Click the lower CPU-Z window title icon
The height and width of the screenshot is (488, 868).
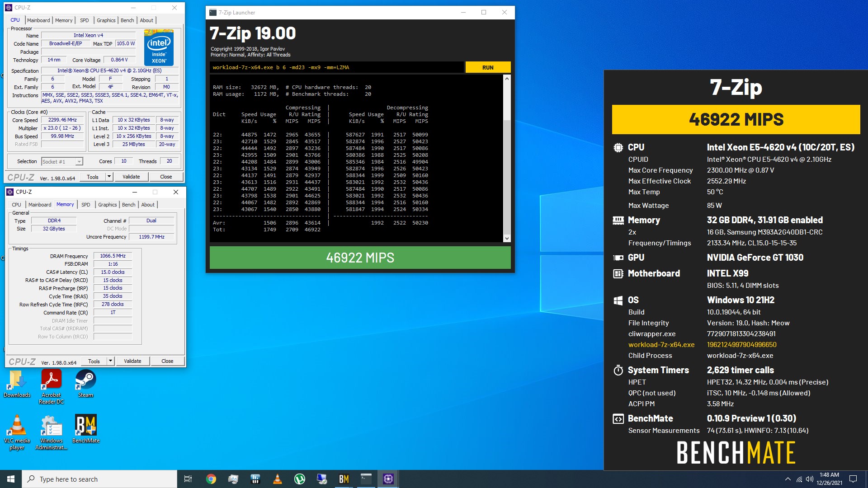pos(9,192)
